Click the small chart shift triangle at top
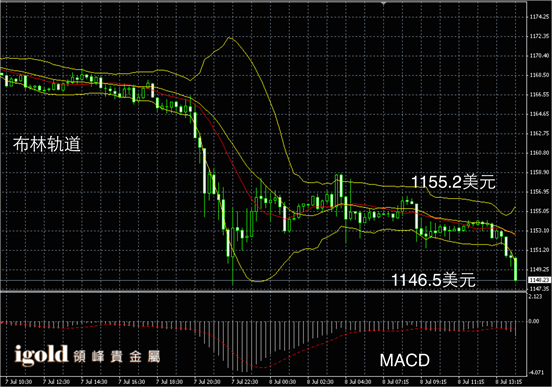Screen dimensions: 552x387 click(383, 3)
